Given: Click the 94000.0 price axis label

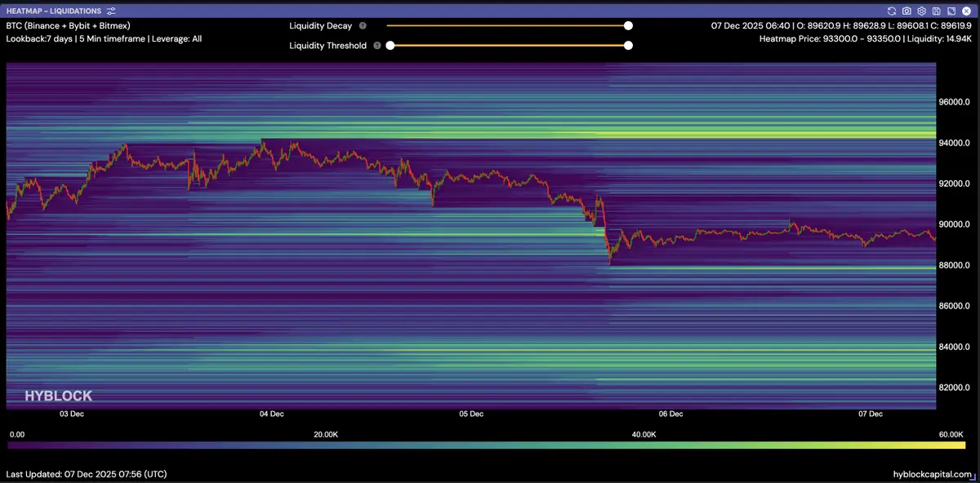Looking at the screenshot, I should [953, 144].
